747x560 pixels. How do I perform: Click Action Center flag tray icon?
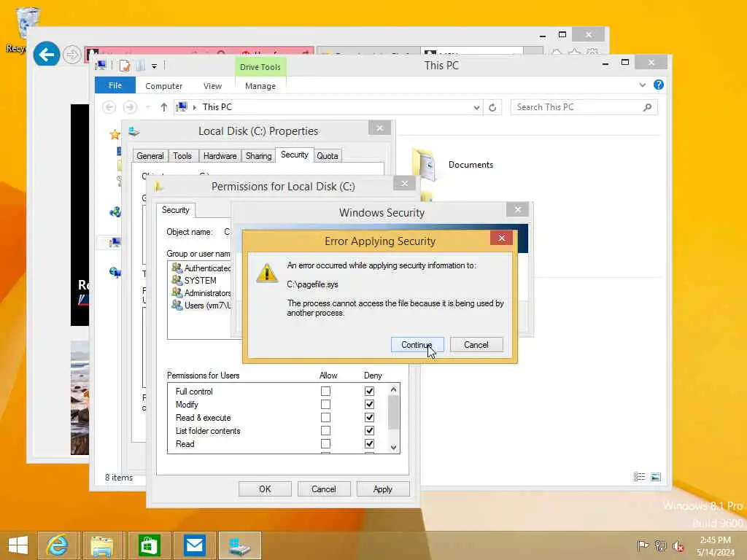click(x=643, y=545)
